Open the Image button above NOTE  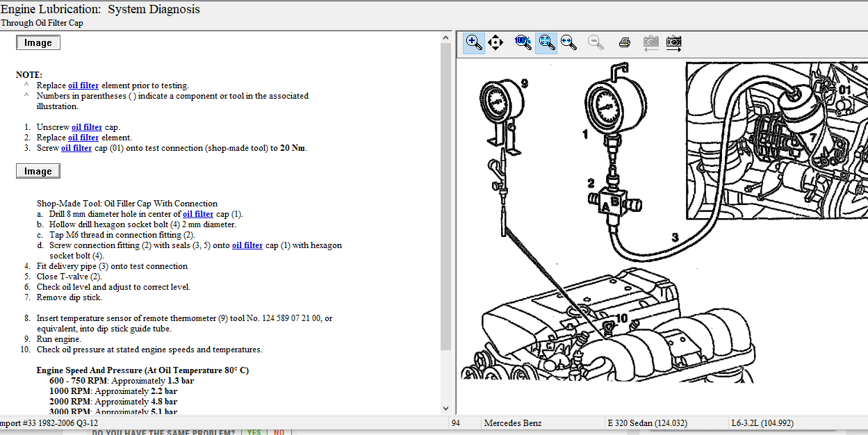(38, 42)
